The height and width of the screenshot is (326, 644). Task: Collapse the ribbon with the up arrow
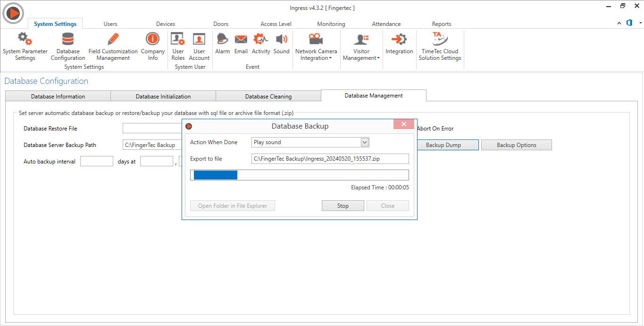pyautogui.click(x=619, y=23)
